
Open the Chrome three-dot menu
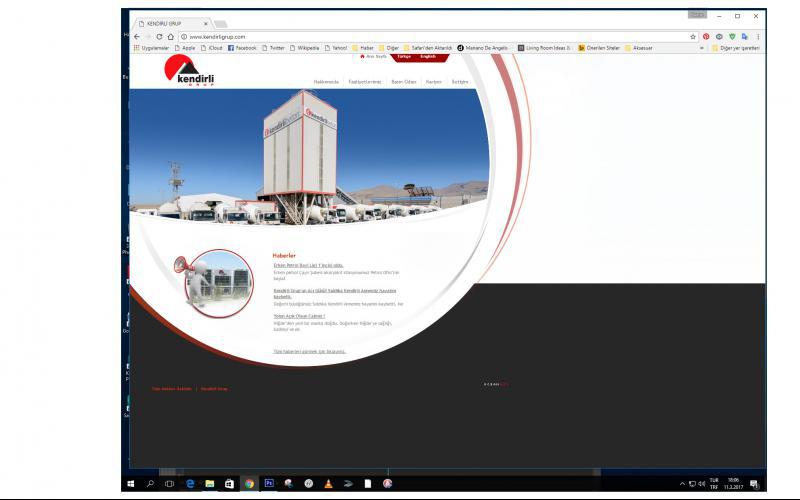pos(758,37)
